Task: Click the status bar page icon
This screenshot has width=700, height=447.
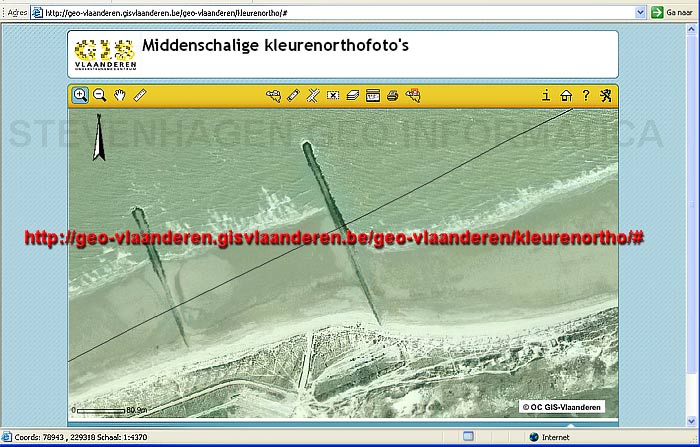Action: pyautogui.click(x=6, y=437)
